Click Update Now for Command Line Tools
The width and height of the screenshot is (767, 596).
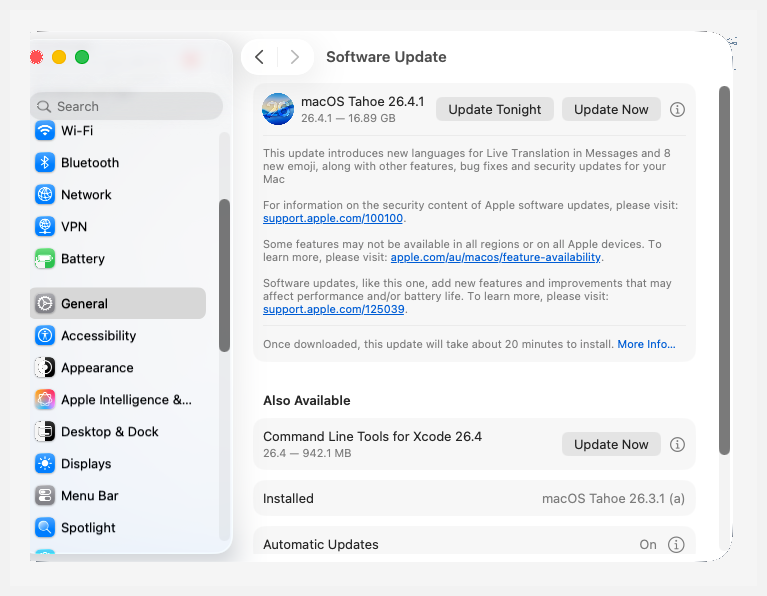pyautogui.click(x=611, y=444)
